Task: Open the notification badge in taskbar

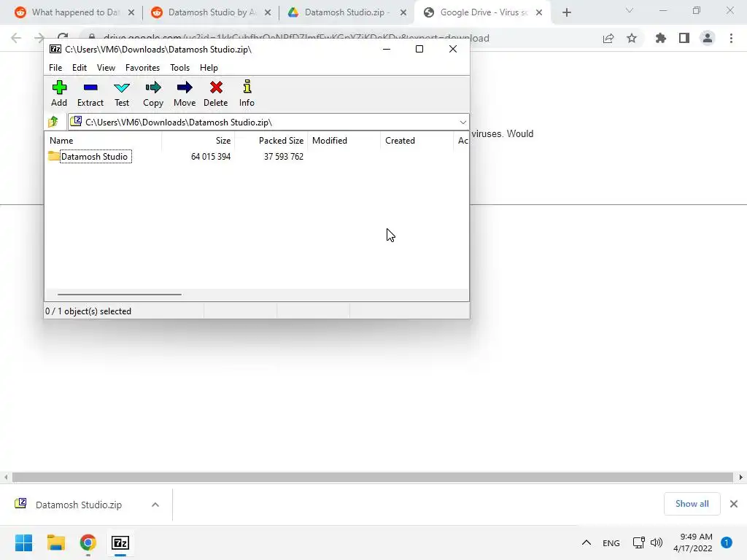Action: click(727, 542)
